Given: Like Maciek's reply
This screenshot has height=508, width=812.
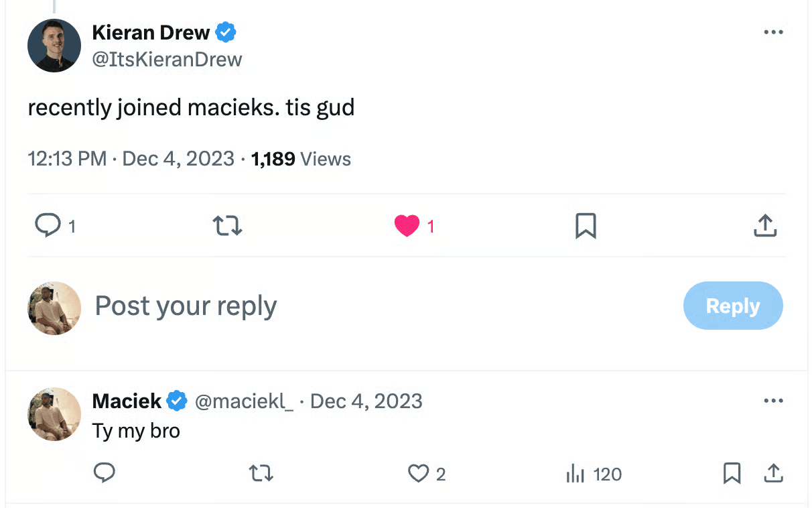Looking at the screenshot, I should [x=418, y=474].
